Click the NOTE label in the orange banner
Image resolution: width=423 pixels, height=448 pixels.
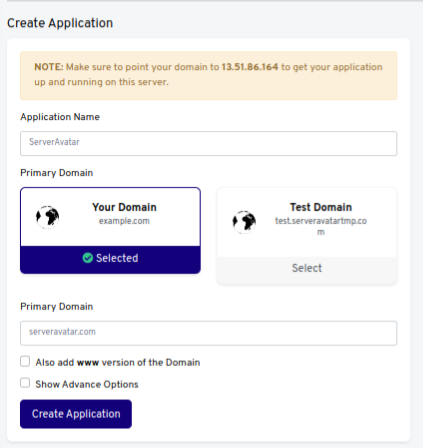49,67
